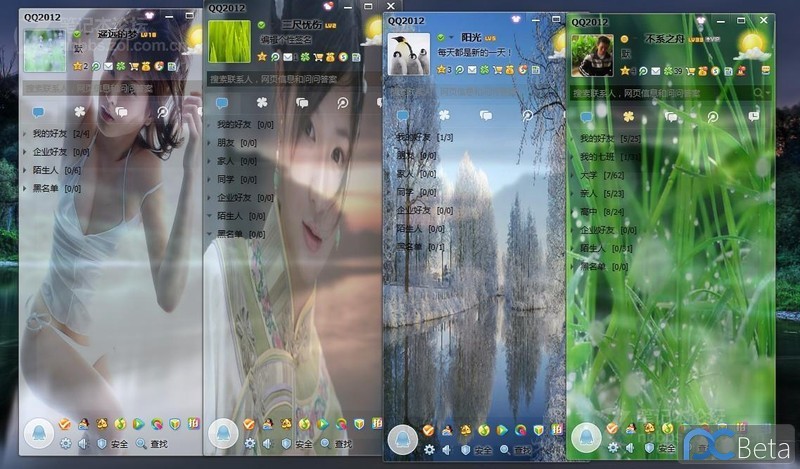Viewport: 800px width, 469px height.
Task: Switch to contacts tab in 遥远的梦 window
Action: tap(38, 112)
